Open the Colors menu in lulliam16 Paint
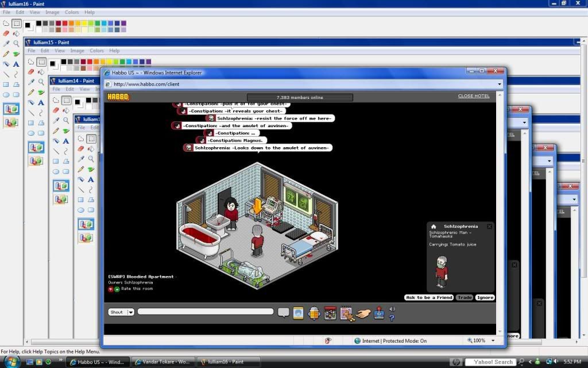This screenshot has width=588, height=368. coord(72,12)
